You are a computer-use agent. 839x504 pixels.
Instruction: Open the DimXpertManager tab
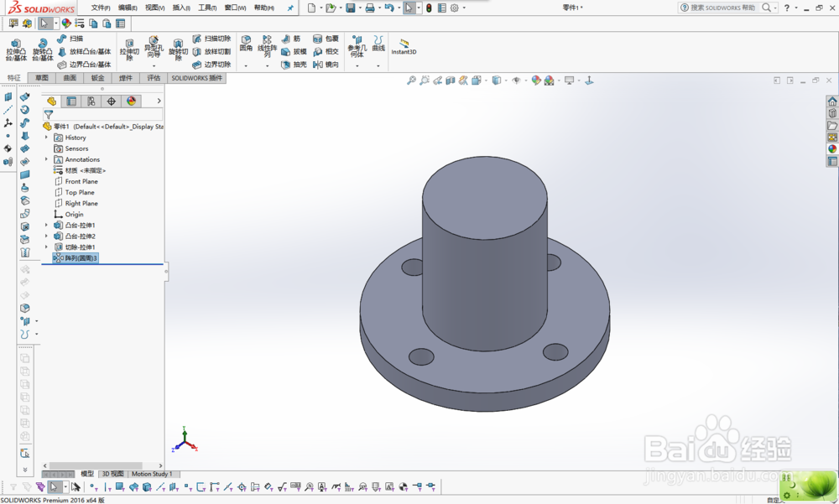pyautogui.click(x=111, y=101)
